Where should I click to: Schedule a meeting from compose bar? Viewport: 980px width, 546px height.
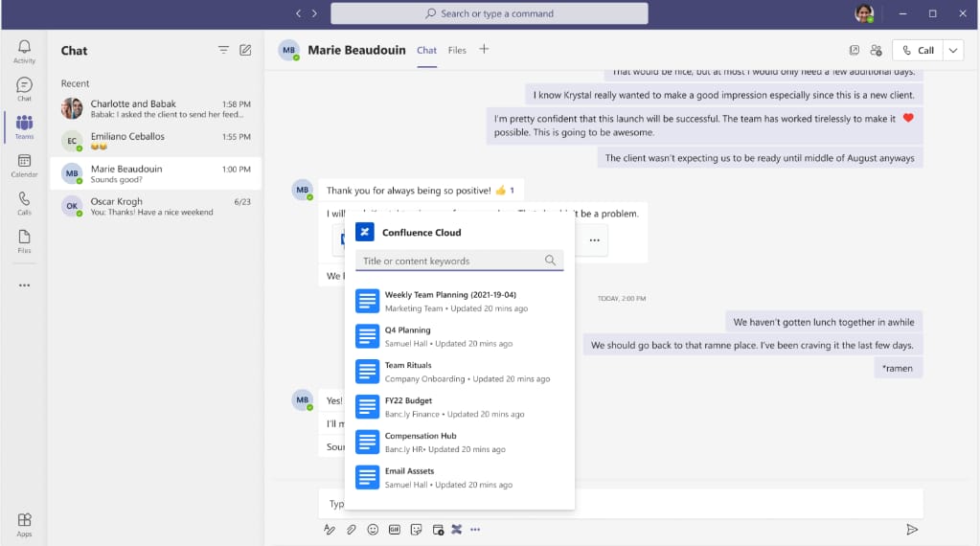438,529
